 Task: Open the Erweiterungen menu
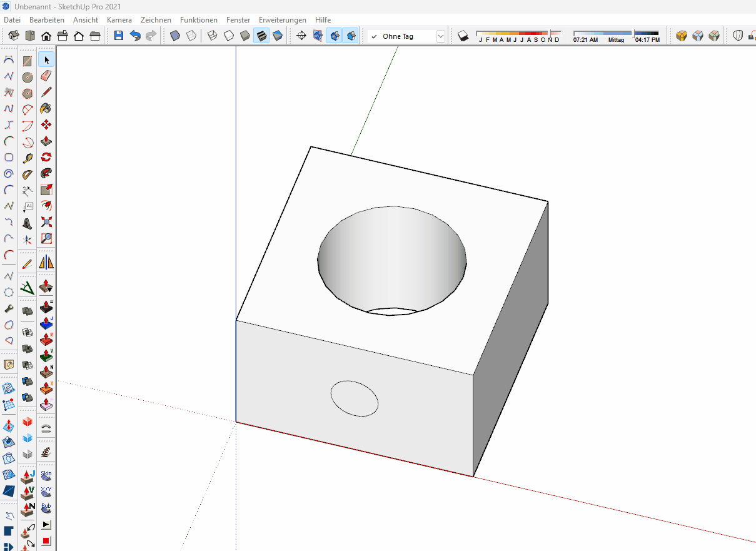pos(283,20)
